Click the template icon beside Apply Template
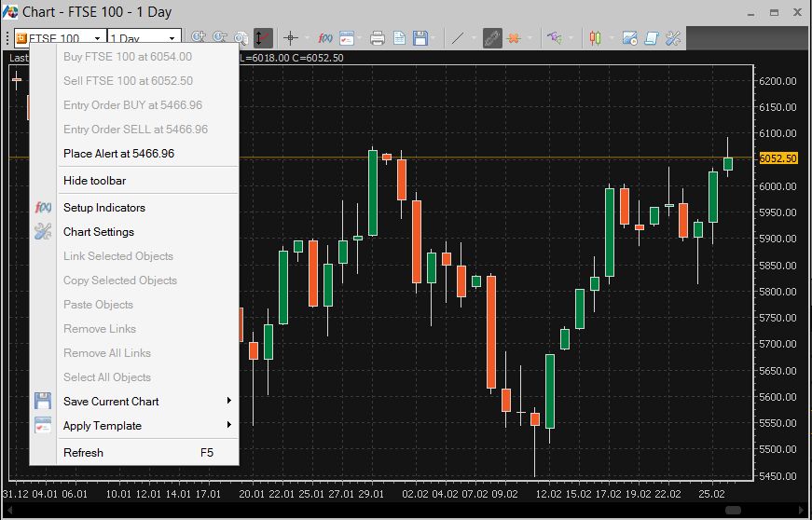 43,425
